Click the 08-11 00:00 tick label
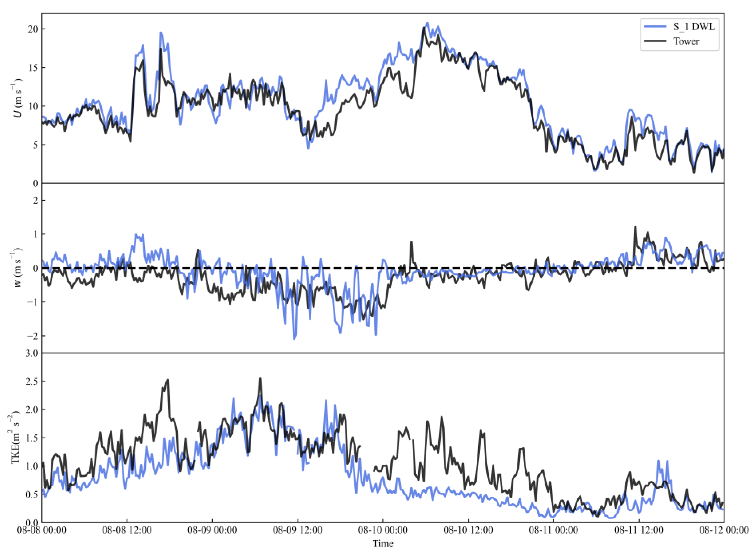Screen dimensions: 756x557 point(554,530)
